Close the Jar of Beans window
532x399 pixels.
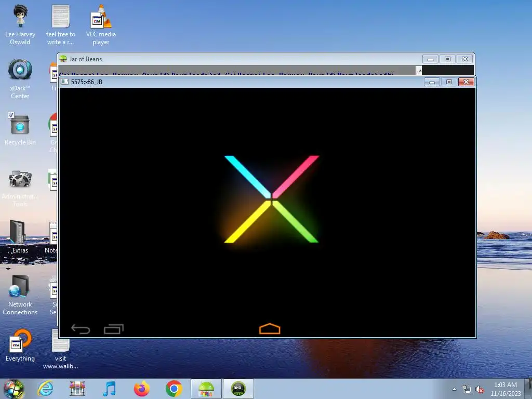click(464, 59)
